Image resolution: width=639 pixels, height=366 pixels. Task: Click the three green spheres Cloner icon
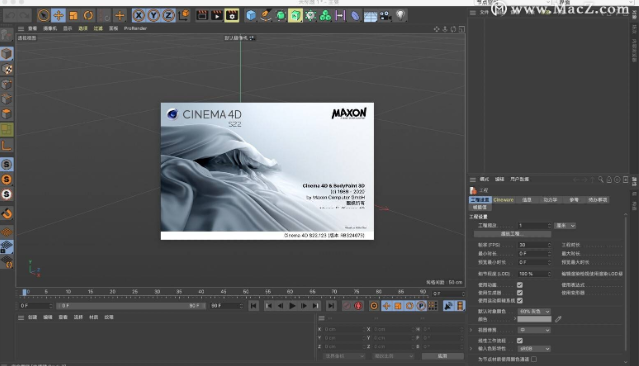325,15
